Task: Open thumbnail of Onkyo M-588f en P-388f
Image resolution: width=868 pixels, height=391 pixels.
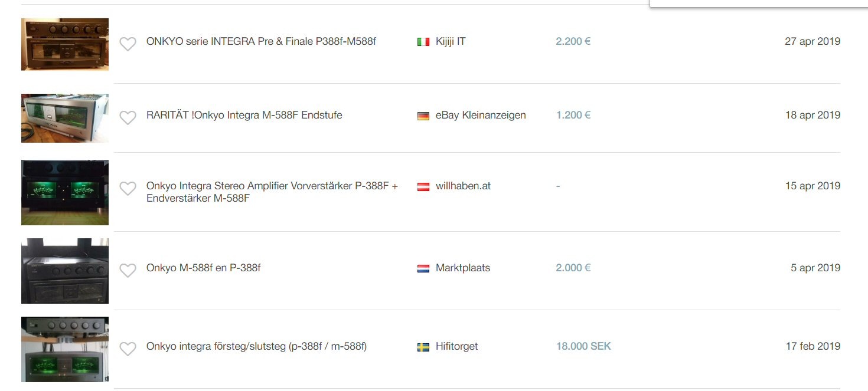Action: click(65, 271)
